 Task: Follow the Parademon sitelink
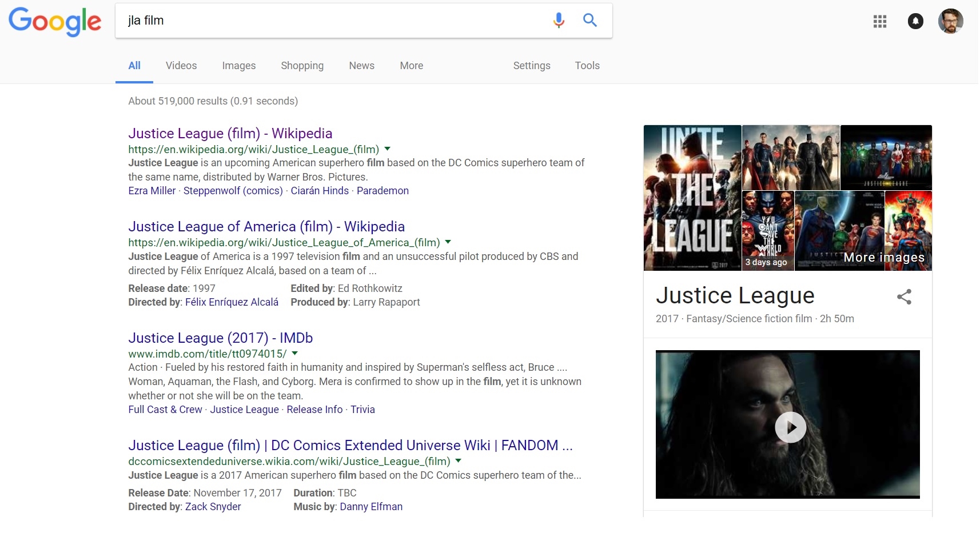coord(383,191)
